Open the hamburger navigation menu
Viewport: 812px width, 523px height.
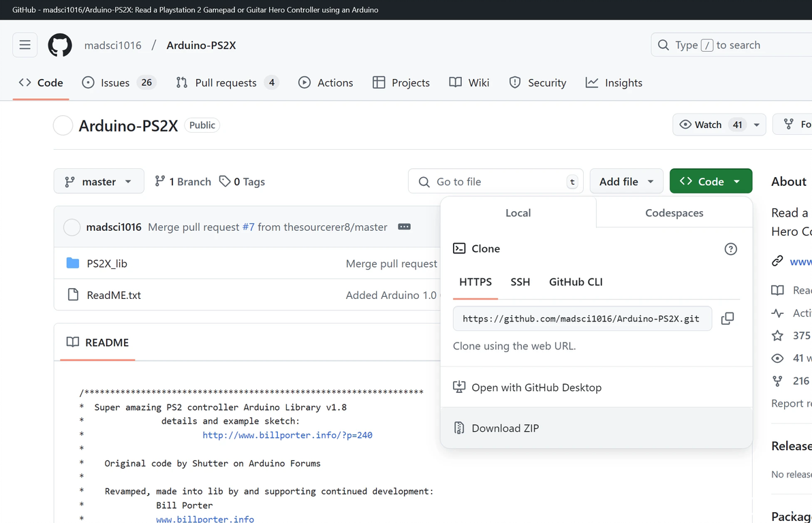tap(25, 45)
